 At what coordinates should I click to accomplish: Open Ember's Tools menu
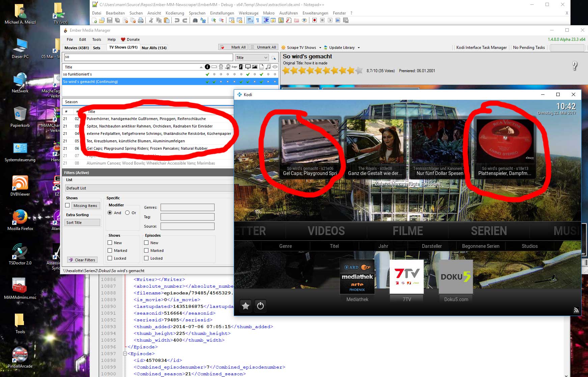tap(96, 39)
